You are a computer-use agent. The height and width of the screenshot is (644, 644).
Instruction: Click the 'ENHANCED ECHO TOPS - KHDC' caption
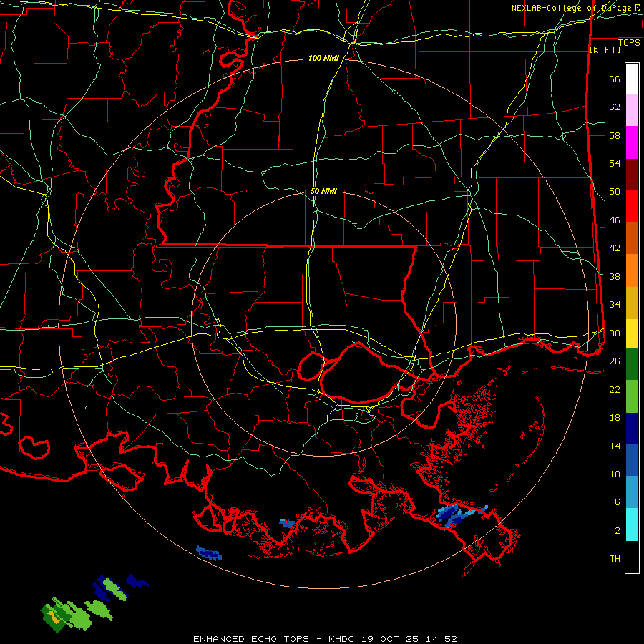click(275, 639)
